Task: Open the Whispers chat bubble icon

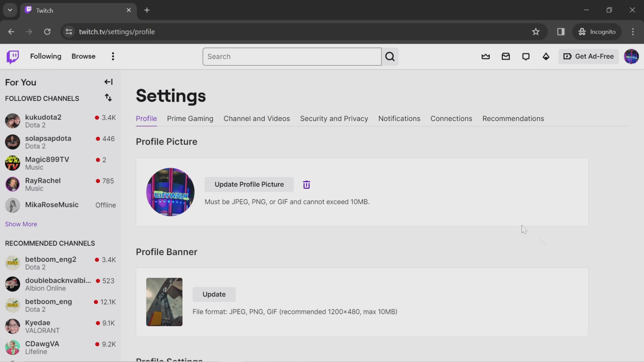Action: (x=526, y=56)
